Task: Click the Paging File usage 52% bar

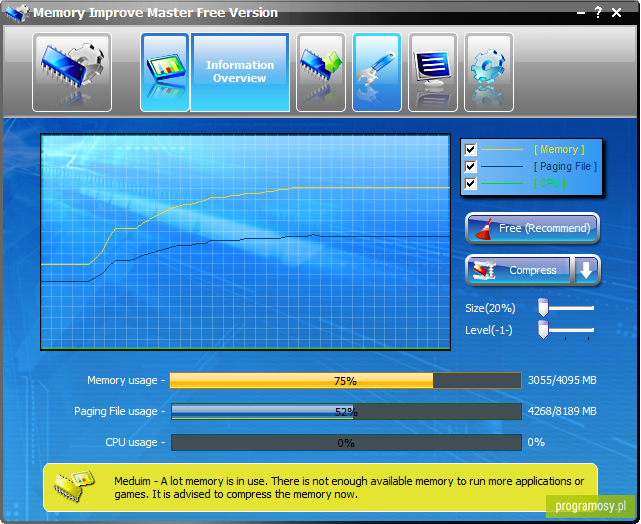Action: click(x=346, y=412)
